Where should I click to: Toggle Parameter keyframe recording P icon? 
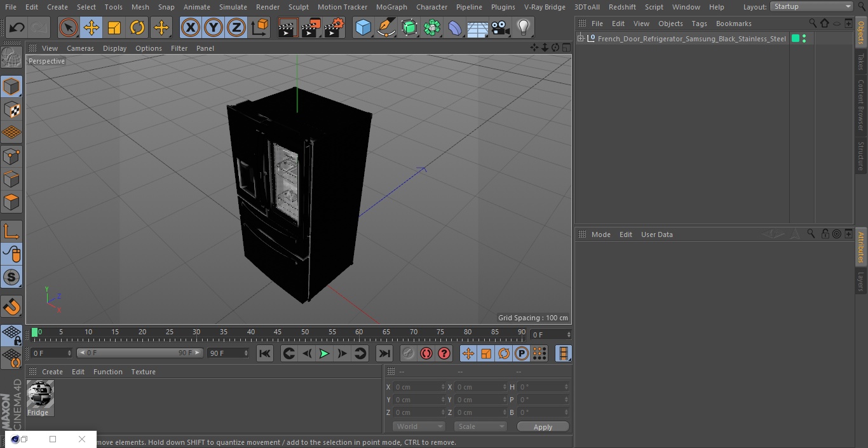pos(522,353)
